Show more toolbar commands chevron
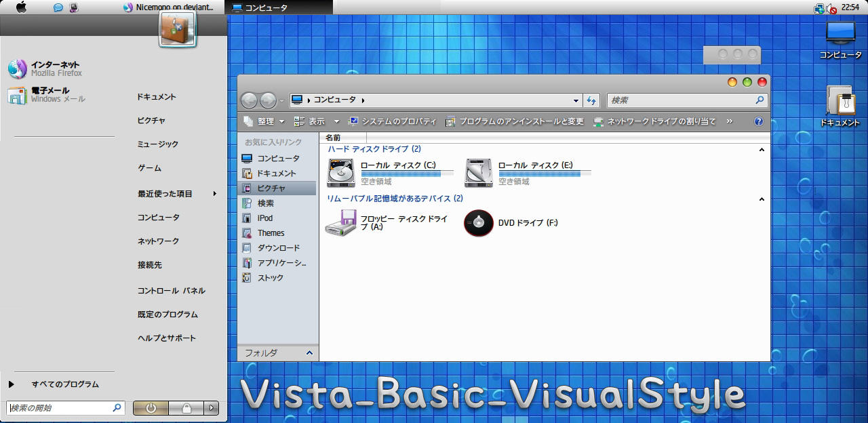Image resolution: width=868 pixels, height=423 pixels. 729,121
